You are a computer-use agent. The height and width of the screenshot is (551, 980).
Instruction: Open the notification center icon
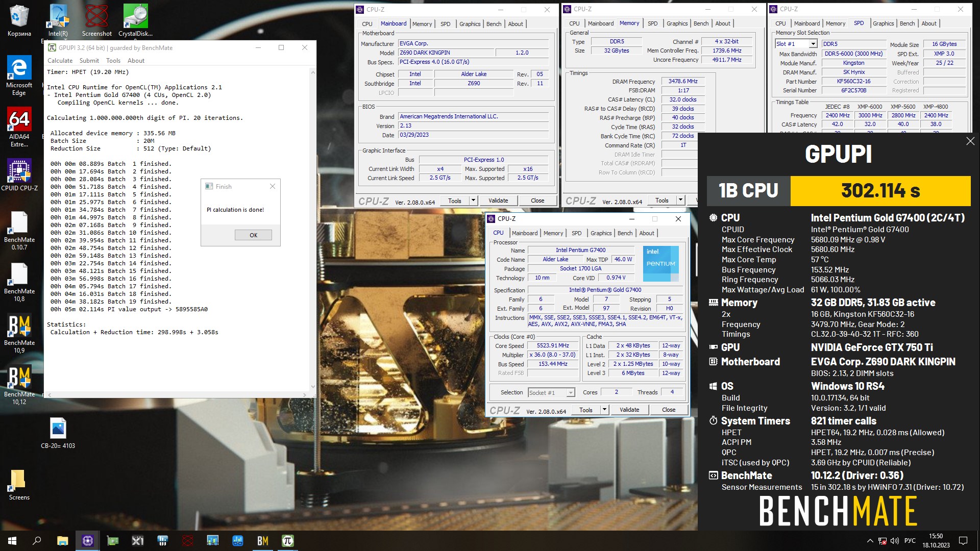coord(963,541)
